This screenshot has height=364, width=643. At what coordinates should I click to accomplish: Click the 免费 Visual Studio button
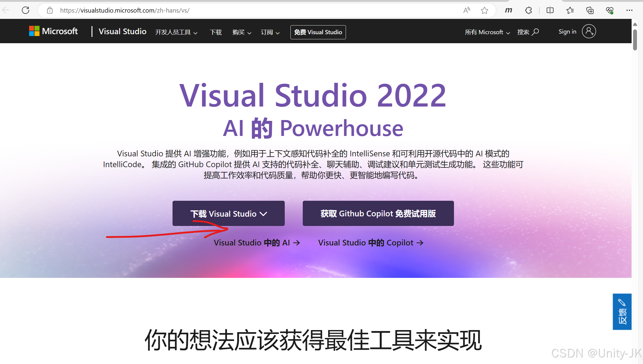point(318,32)
